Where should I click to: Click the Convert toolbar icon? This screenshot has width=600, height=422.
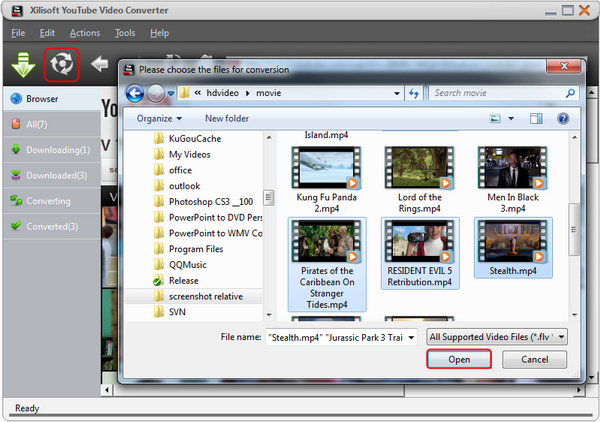pyautogui.click(x=62, y=64)
